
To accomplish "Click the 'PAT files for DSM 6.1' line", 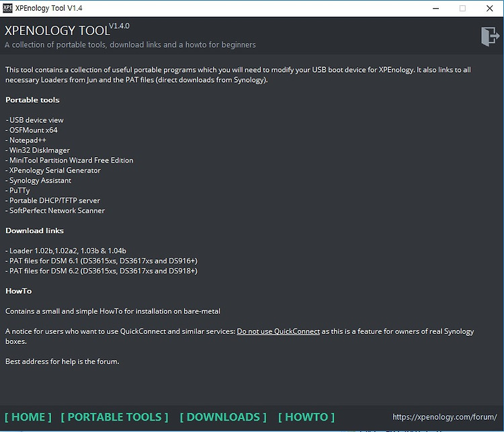I will tap(101, 261).
